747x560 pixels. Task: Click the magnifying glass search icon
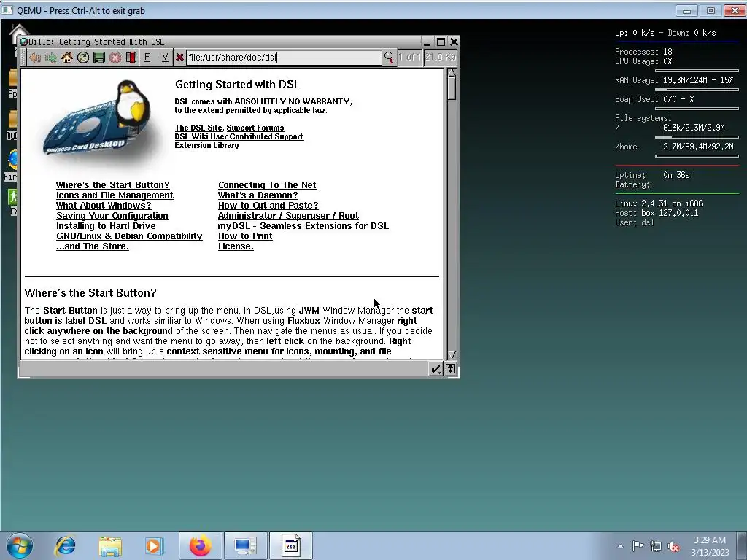point(389,58)
